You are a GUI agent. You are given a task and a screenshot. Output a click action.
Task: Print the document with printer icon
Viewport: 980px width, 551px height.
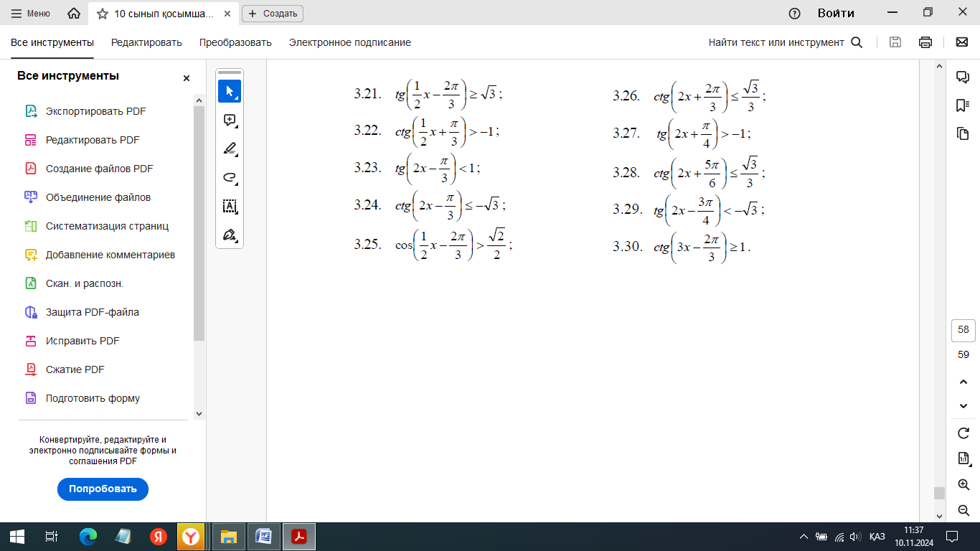click(925, 42)
